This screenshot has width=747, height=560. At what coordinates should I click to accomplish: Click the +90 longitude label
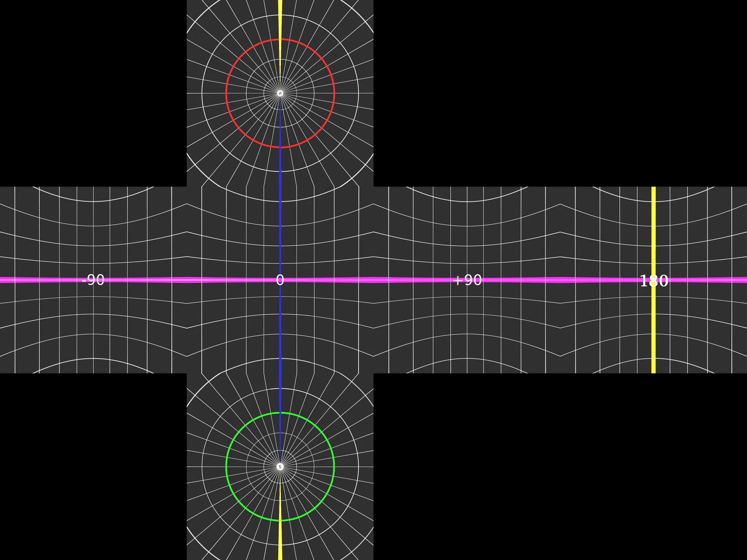pos(467,280)
